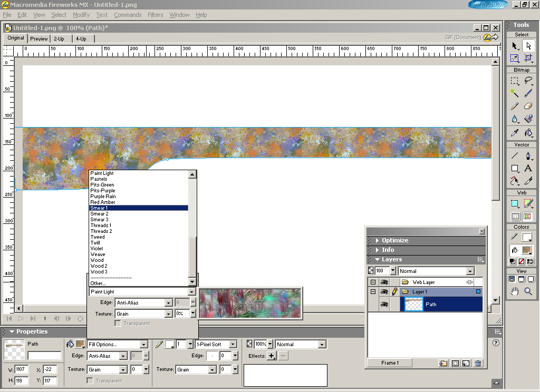
Task: Select the Pen tool
Action: [x=528, y=155]
